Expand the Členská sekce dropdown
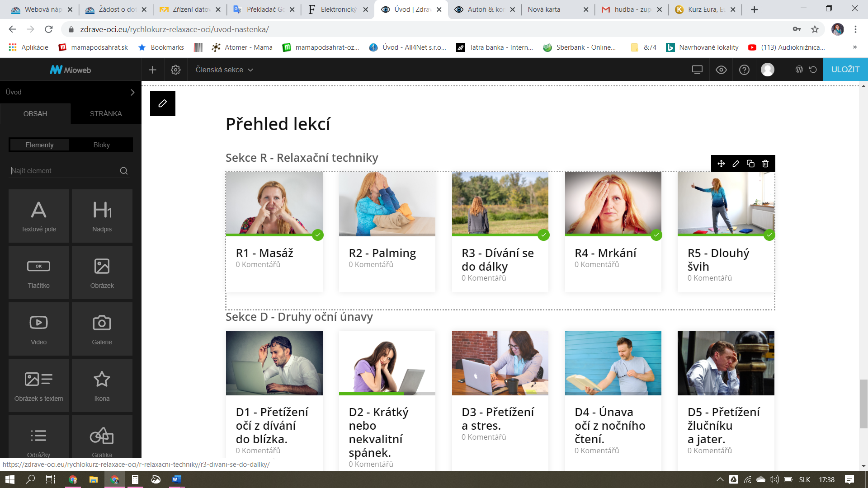The width and height of the screenshot is (868, 488). (224, 70)
